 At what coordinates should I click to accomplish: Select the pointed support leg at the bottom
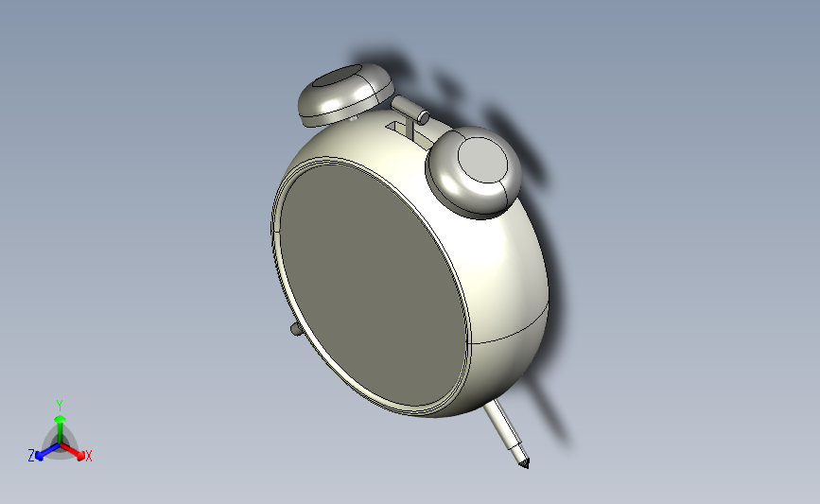pyautogui.click(x=507, y=434)
